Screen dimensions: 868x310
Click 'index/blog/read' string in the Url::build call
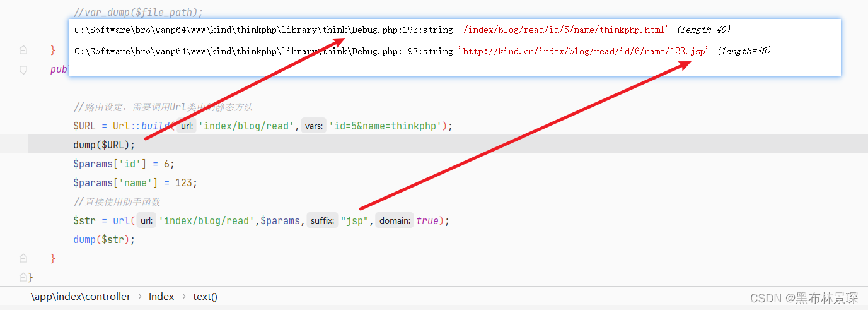[246, 126]
